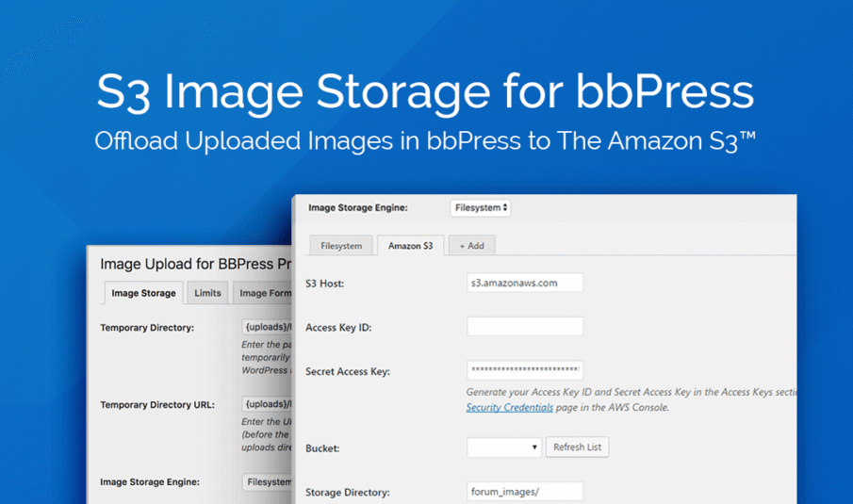
Task: Focus the Access Key ID field
Action: click(524, 327)
